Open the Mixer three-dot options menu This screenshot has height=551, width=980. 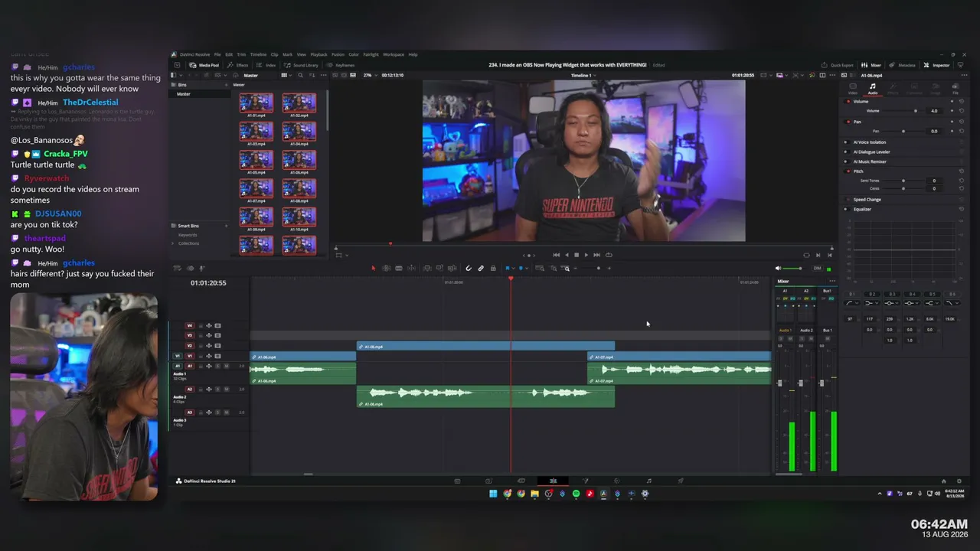coord(832,281)
